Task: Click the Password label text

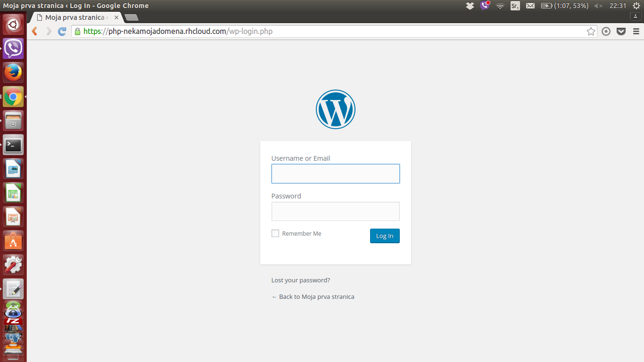Action: click(286, 196)
